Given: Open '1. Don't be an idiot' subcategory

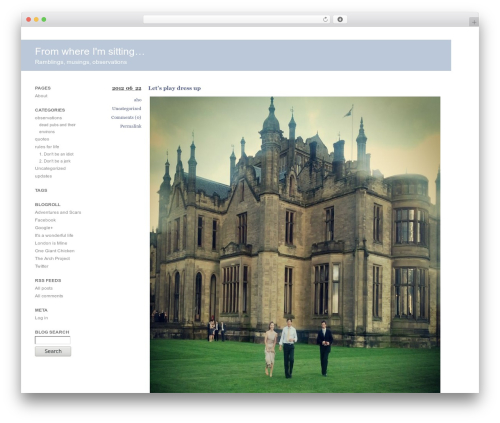Looking at the screenshot, I should [56, 154].
